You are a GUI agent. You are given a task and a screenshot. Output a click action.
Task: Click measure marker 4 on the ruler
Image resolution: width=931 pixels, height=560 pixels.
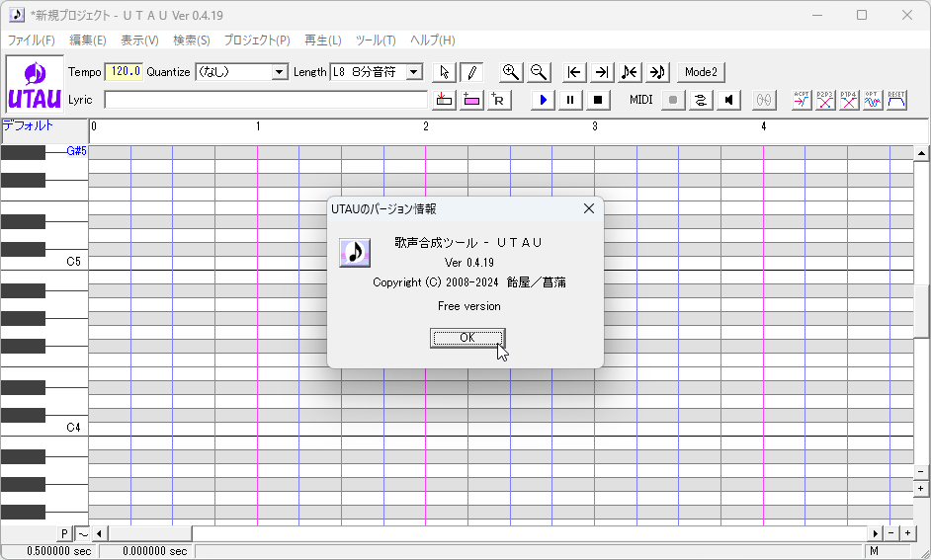click(764, 126)
